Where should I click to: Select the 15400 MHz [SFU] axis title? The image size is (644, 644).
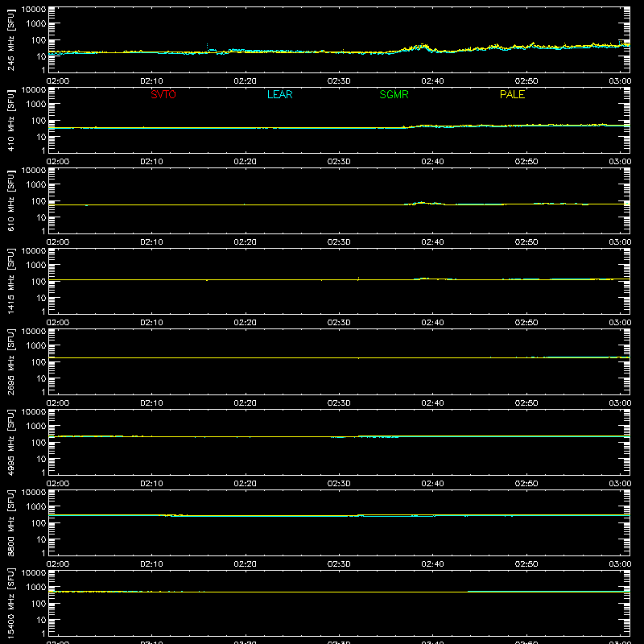point(10,603)
